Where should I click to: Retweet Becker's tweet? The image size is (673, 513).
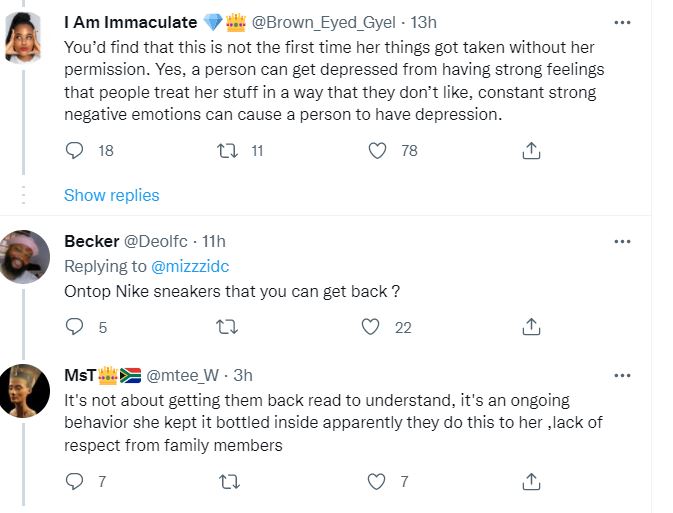click(227, 327)
